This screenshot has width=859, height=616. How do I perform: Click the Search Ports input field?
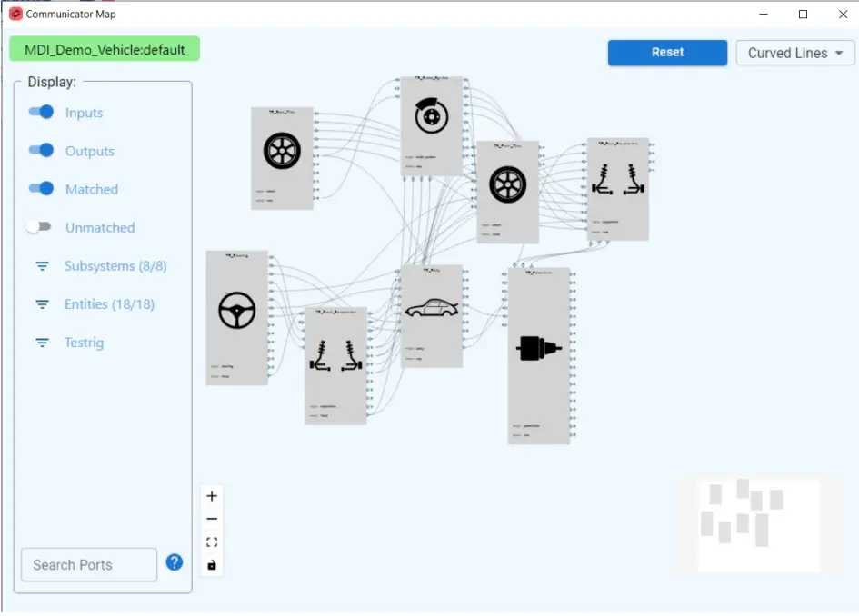(89, 564)
